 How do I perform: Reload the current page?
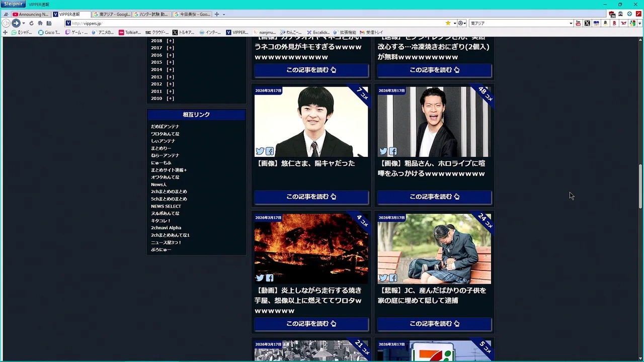coord(31,23)
